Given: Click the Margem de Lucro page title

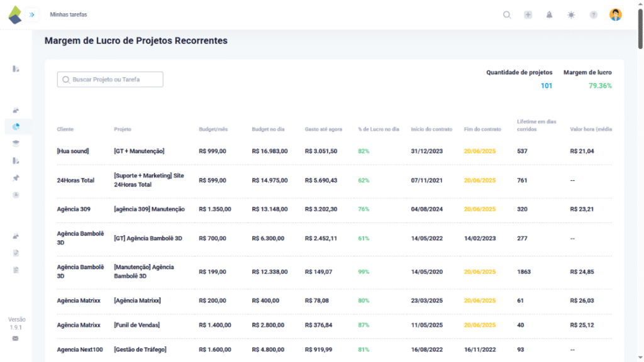Looking at the screenshot, I should coord(136,41).
